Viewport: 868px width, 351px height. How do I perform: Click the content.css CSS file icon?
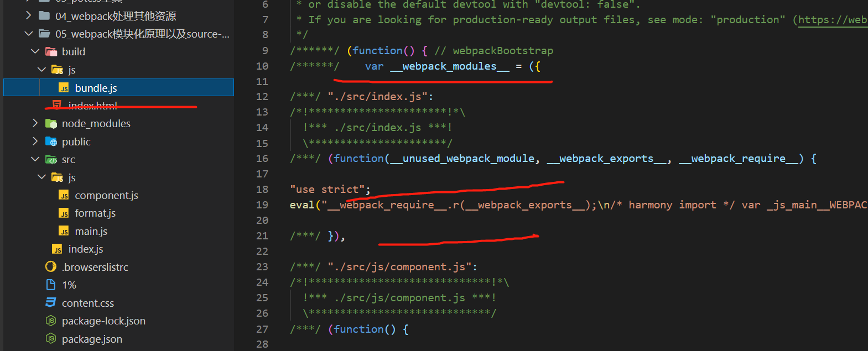(x=51, y=302)
